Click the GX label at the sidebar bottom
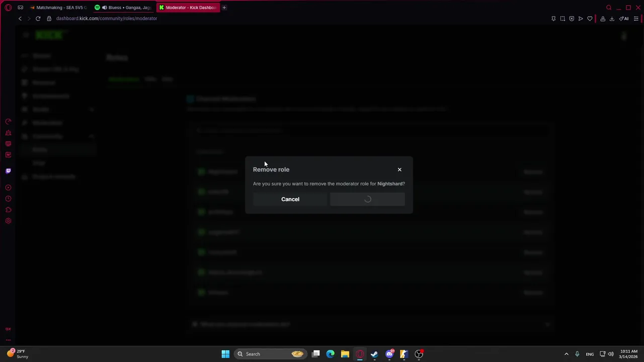Image resolution: width=644 pixels, height=362 pixels. [x=8, y=329]
